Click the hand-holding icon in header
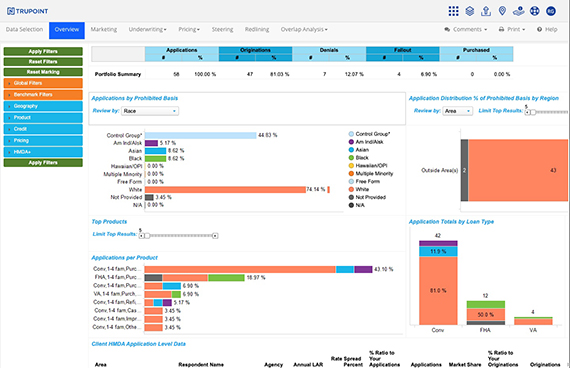Screen dimensions: 570x368 click(518, 11)
